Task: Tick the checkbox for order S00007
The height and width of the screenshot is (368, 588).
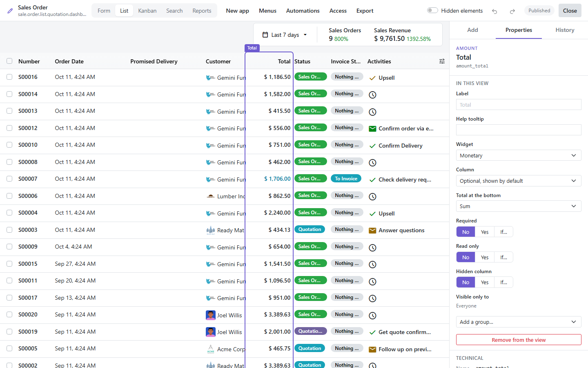Action: click(x=9, y=179)
